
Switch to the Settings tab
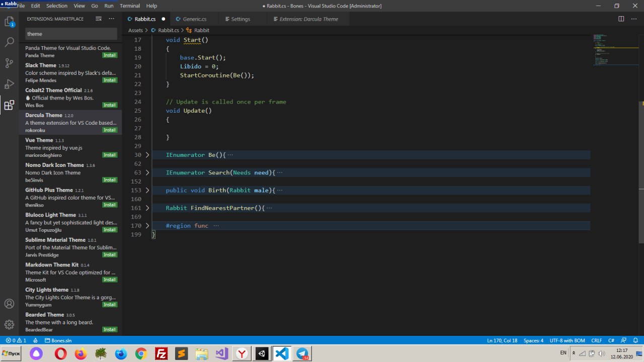pos(240,19)
